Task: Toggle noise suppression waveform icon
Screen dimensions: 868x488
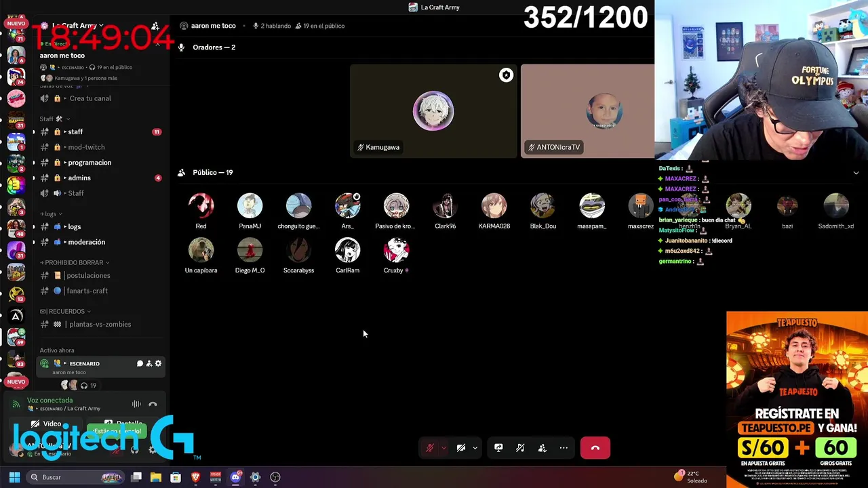Action: [136, 404]
